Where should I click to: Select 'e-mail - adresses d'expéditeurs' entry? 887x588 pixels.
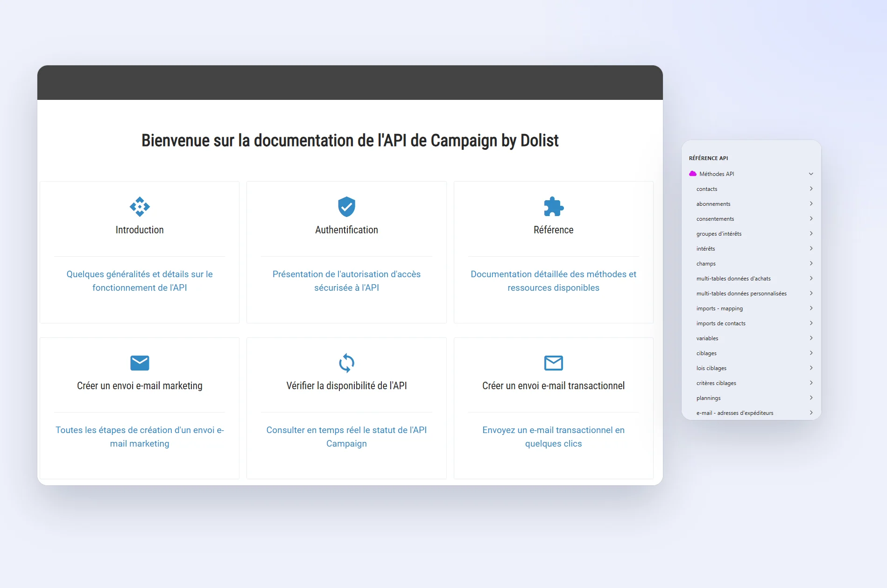coord(735,413)
